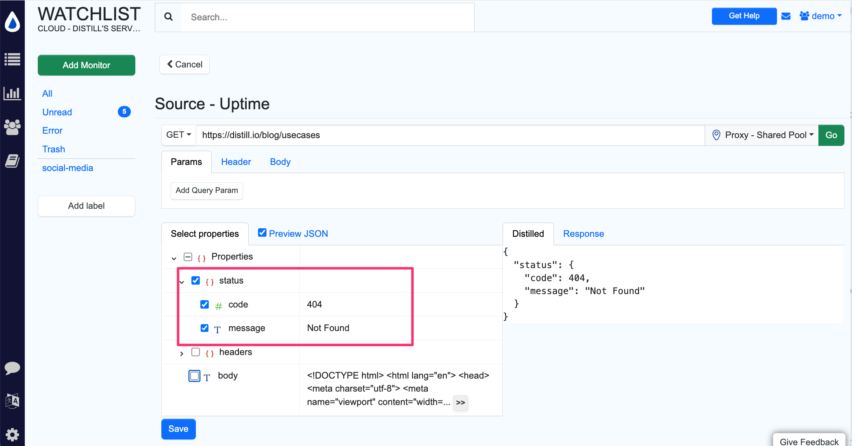Open settings via the gear icon
Image resolution: width=868 pixels, height=446 pixels.
point(13,435)
